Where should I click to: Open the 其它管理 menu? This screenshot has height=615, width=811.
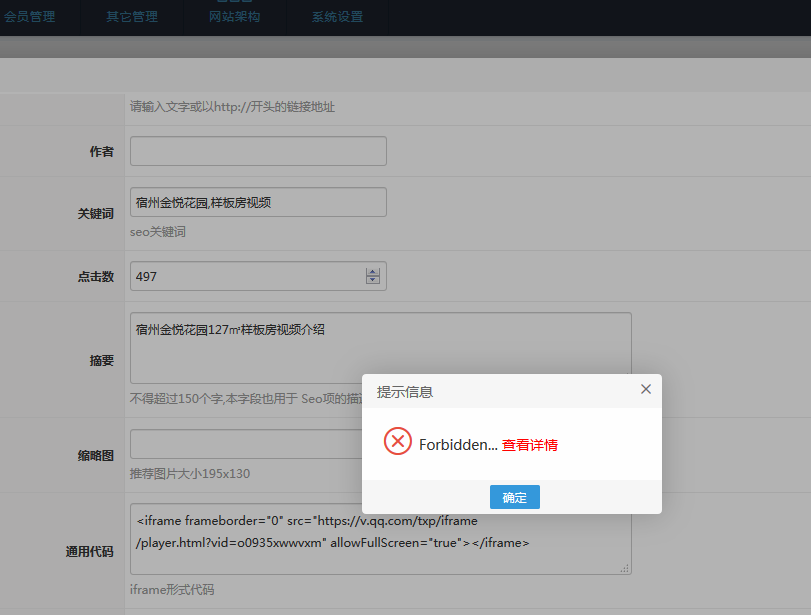point(131,17)
